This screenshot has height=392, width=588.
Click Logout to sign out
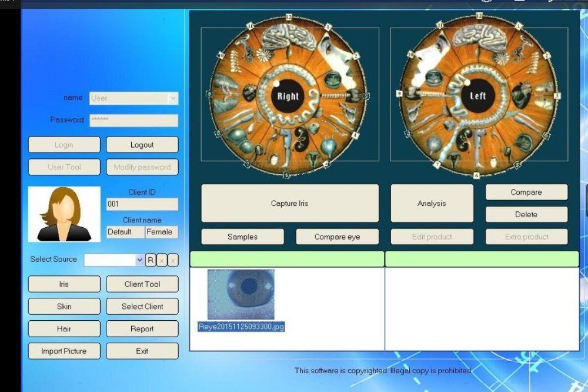[142, 144]
